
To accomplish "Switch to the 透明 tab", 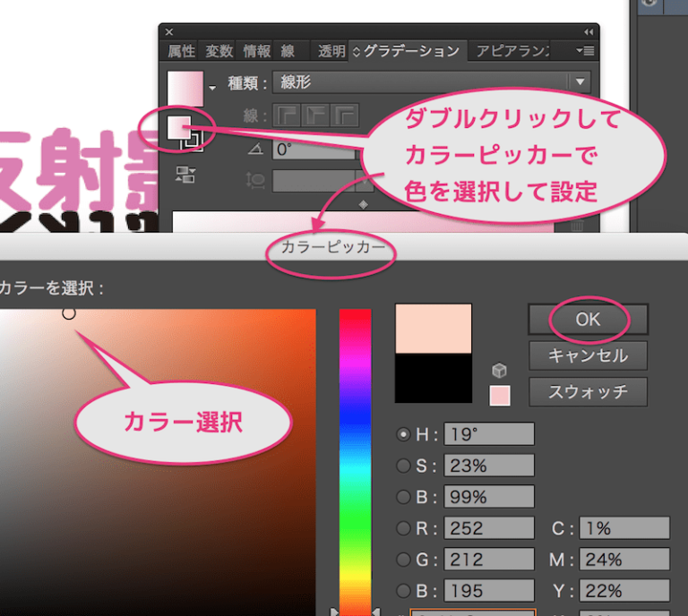I will [331, 51].
